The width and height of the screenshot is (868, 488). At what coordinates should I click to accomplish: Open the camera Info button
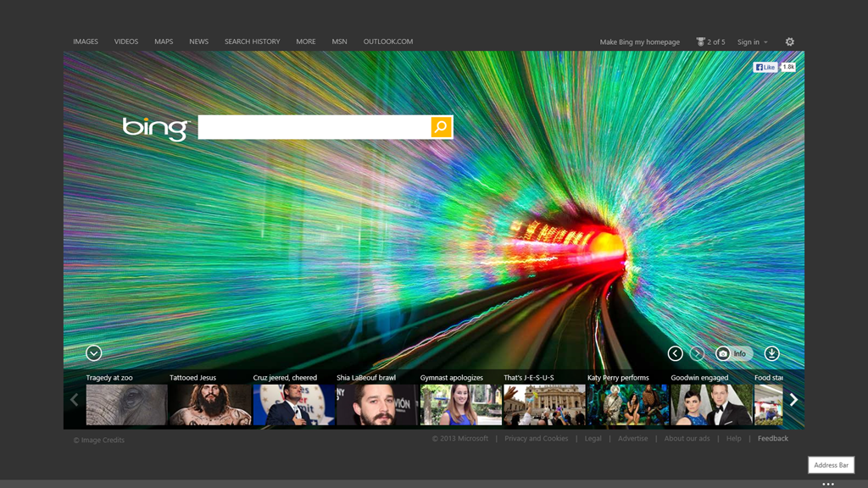coord(732,353)
